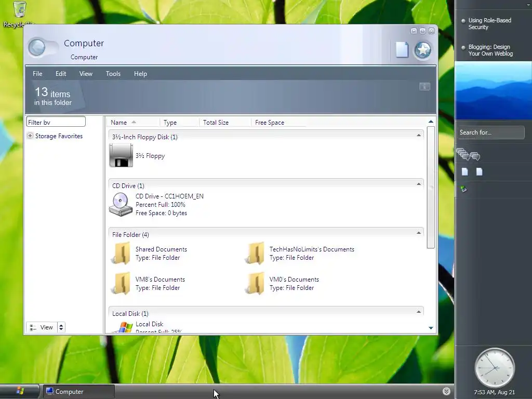The width and height of the screenshot is (532, 399).
Task: Click the Free Space: 0 bytes text
Action: point(161,213)
